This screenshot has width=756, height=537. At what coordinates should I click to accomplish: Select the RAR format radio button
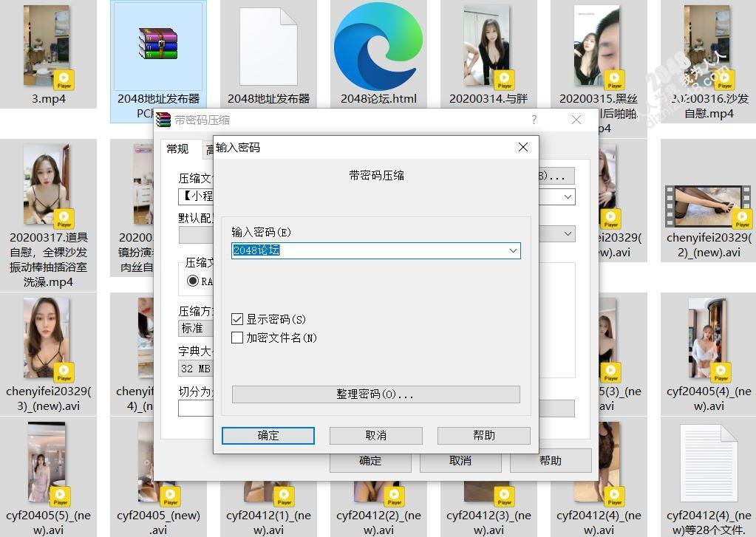tap(193, 281)
